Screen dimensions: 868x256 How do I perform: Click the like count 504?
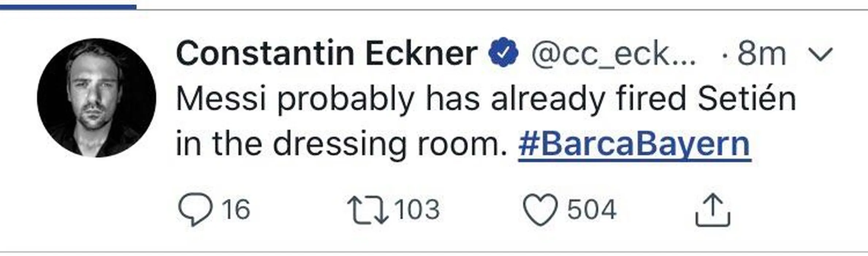click(592, 210)
